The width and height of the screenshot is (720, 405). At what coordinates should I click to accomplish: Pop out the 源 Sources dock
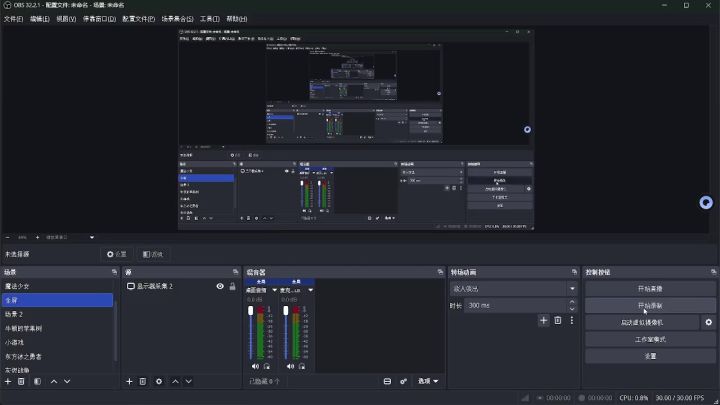click(236, 272)
